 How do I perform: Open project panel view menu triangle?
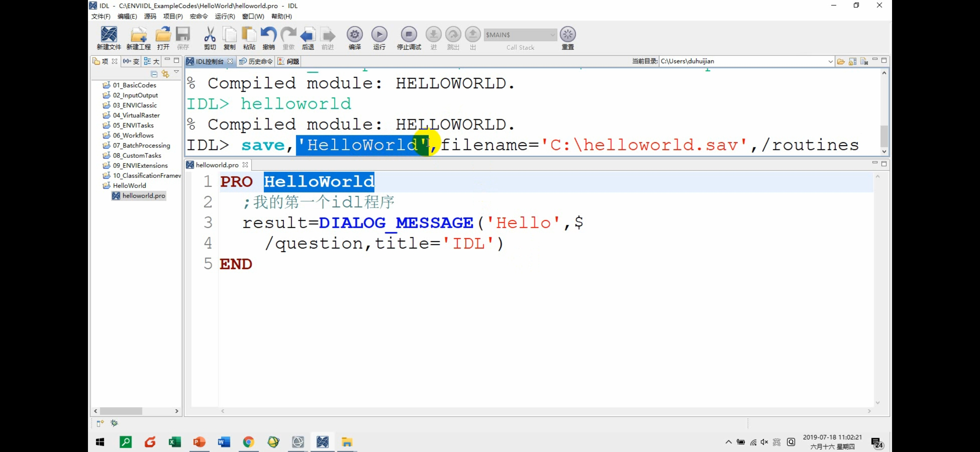coord(176,72)
